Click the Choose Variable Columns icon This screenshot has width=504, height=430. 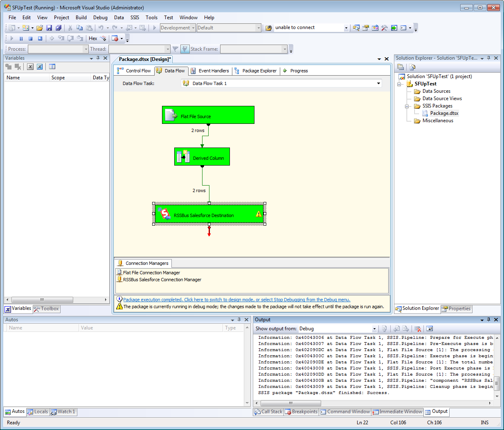coord(52,67)
